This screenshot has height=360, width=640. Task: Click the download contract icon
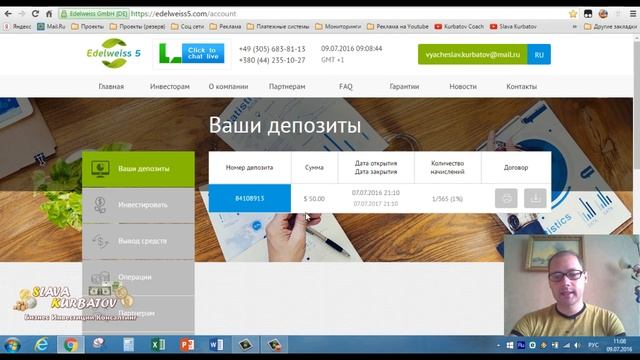point(535,198)
